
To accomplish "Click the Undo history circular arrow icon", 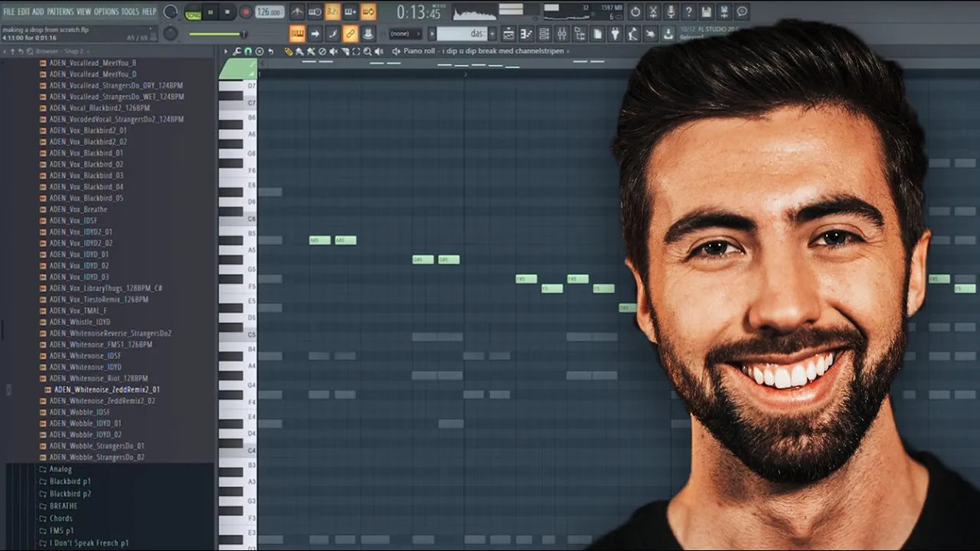I will [x=635, y=11].
